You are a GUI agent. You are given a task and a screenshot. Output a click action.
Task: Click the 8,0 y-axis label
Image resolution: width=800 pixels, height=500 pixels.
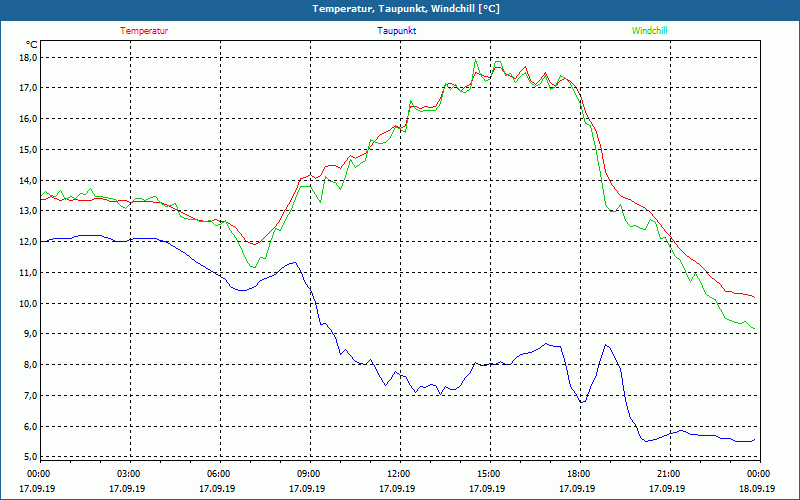click(x=31, y=364)
